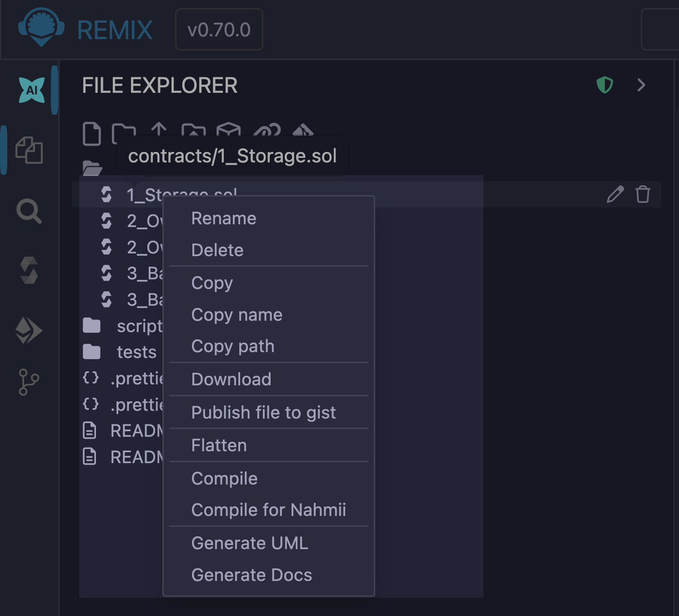Click the pencil rename icon for 1_Storage.sol
This screenshot has height=616, width=679.
615,194
